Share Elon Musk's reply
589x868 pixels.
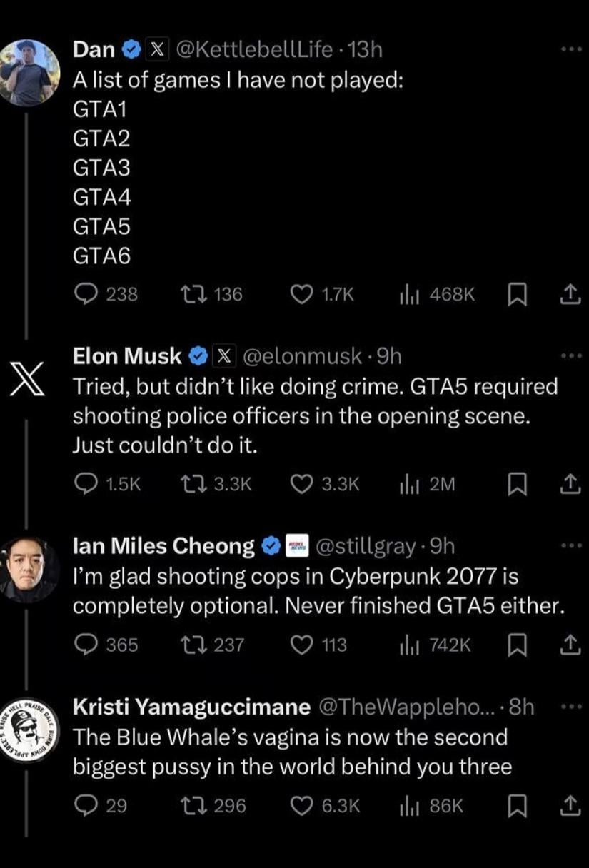[x=568, y=484]
